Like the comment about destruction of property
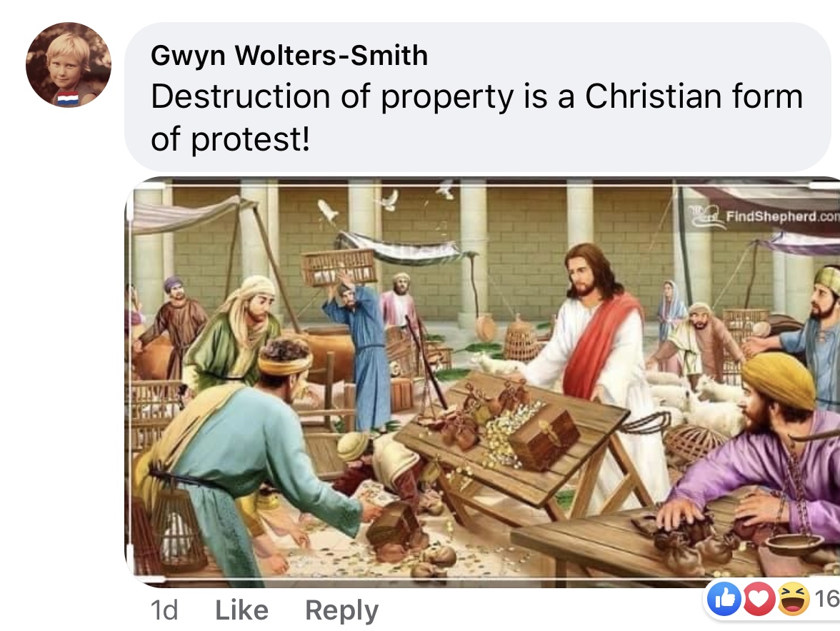Image resolution: width=840 pixels, height=631 pixels. (241, 610)
